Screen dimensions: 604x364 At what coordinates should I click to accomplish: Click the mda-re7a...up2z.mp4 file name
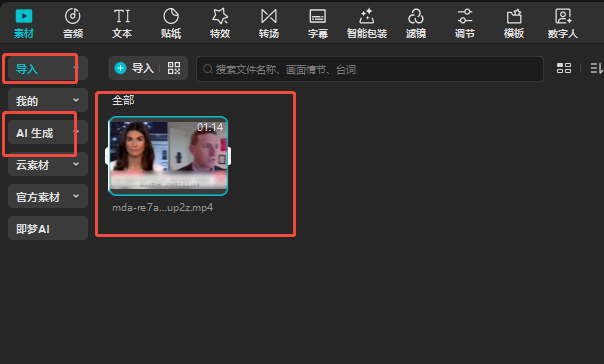point(163,208)
